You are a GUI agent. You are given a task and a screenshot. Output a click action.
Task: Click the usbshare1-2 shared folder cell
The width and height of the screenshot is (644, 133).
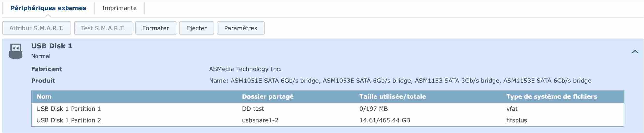(260, 120)
